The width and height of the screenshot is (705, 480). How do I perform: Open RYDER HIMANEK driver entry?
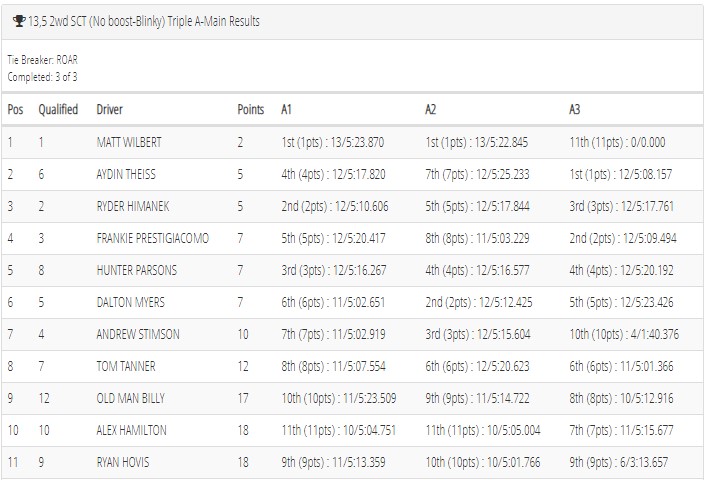point(133,206)
